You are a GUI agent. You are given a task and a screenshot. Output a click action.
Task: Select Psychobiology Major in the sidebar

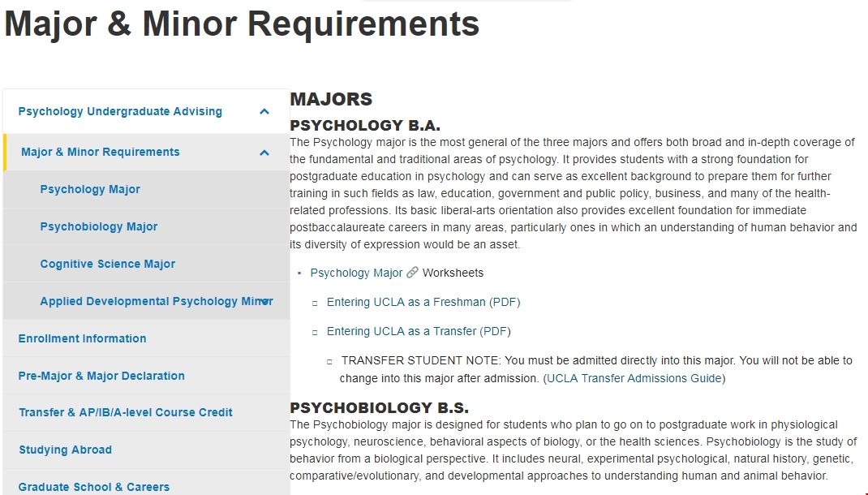[99, 226]
